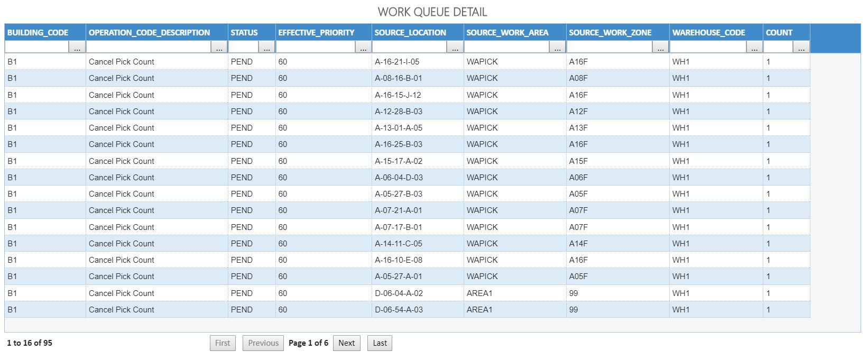868x360 pixels.
Task: Sort by SOURCE_LOCATION column header
Action: [x=410, y=33]
